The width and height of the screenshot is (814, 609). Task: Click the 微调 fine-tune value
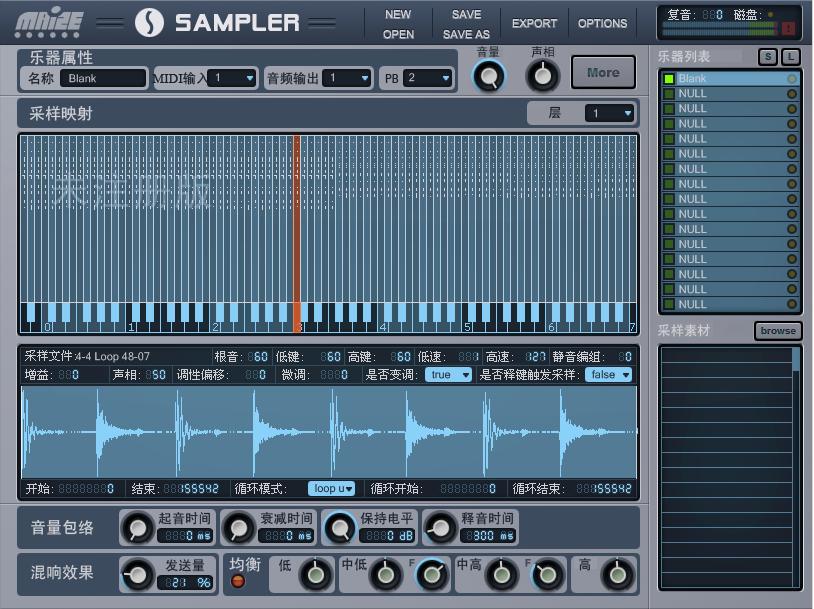coord(334,375)
